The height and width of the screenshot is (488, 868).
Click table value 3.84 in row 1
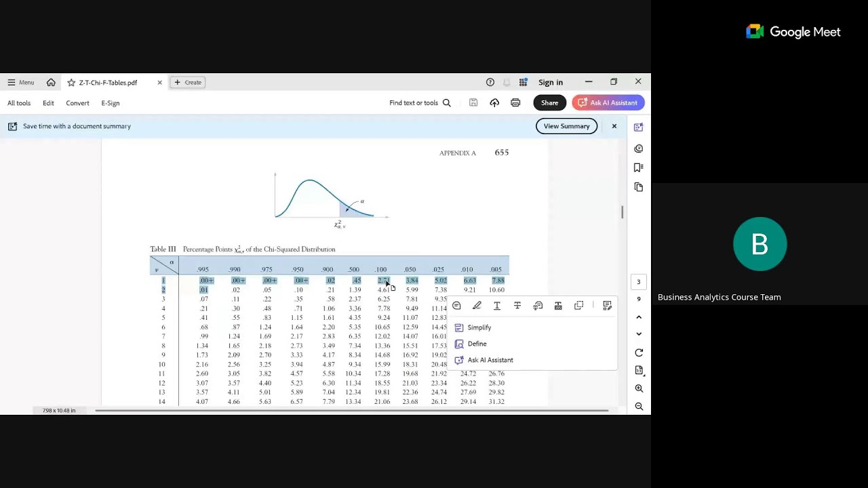point(412,281)
